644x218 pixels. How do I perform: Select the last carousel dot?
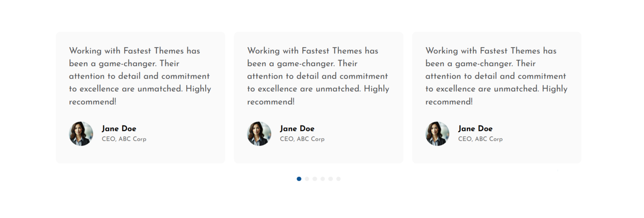[x=339, y=179]
